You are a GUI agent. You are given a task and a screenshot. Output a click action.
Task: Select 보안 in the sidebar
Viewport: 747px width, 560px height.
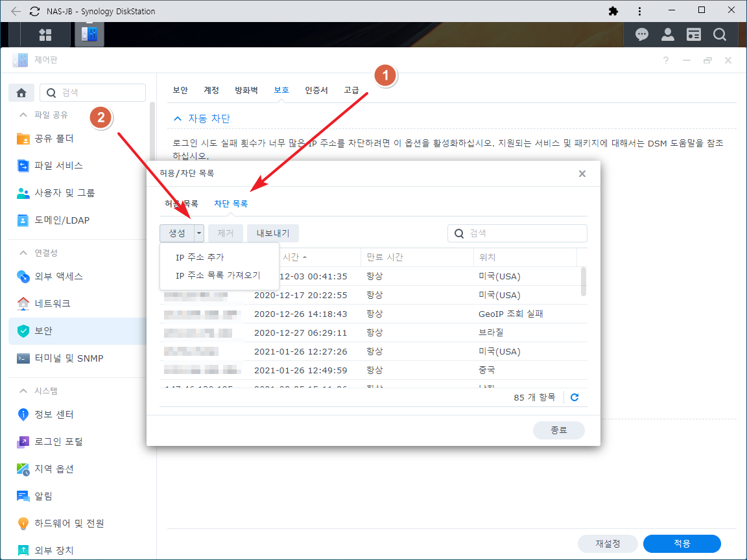tap(78, 331)
